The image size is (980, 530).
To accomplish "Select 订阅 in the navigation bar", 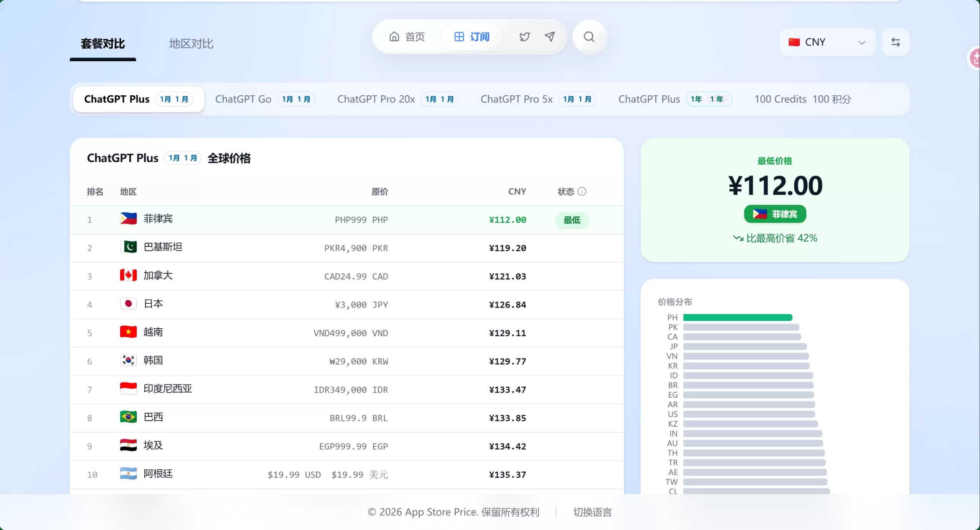I will point(472,37).
